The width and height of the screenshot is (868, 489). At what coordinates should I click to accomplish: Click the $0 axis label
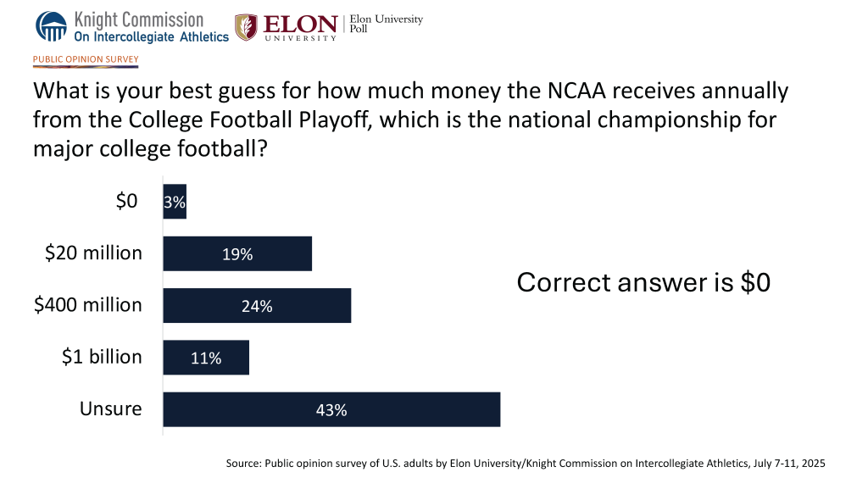126,202
